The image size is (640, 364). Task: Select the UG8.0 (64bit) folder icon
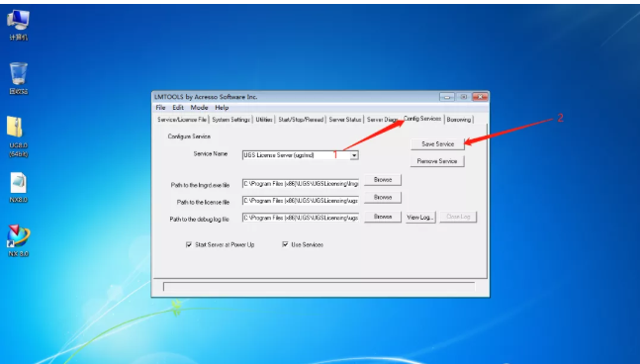[x=19, y=136]
